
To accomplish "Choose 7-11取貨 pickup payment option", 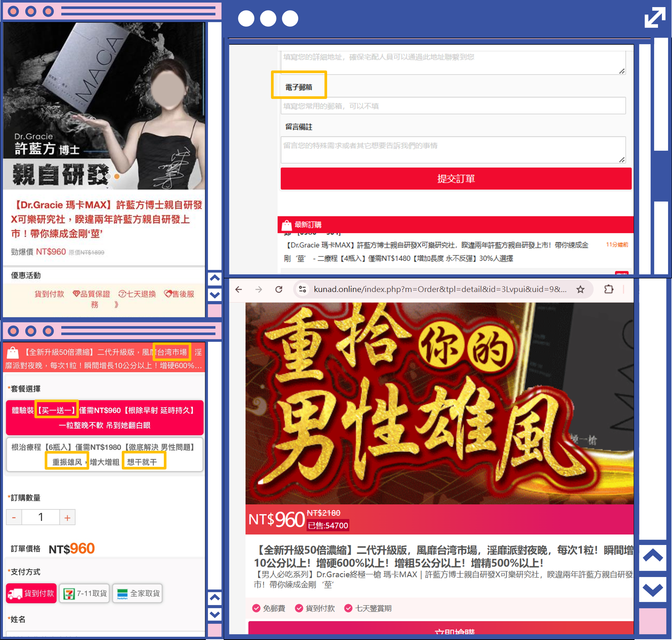I will point(84,594).
